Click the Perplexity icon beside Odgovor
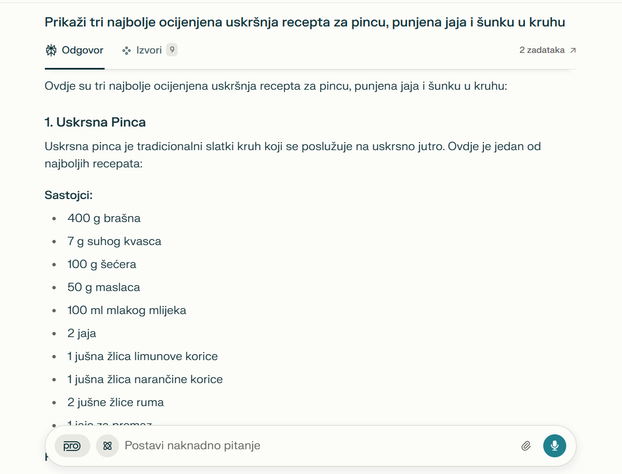622x474 pixels. pyautogui.click(x=51, y=50)
